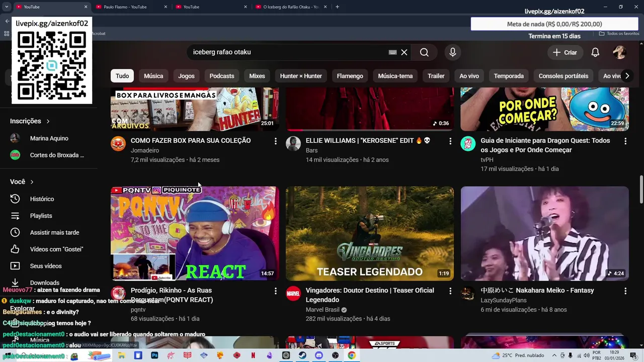Open video title COMO FAZER BOX PARA SUA COLEÇÃO
Screen dimensions: 644x362
pos(191,141)
